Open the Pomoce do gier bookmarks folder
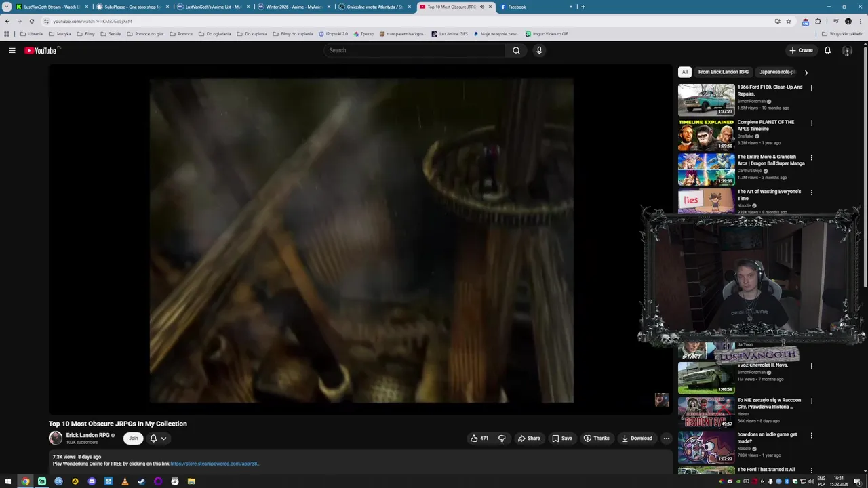Screen dimensions: 868x488 click(145, 34)
